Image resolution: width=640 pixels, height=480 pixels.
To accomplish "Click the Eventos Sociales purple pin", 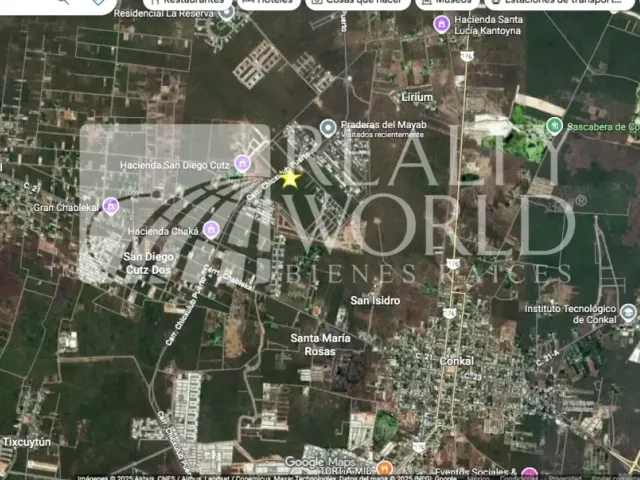I will (x=529, y=473).
